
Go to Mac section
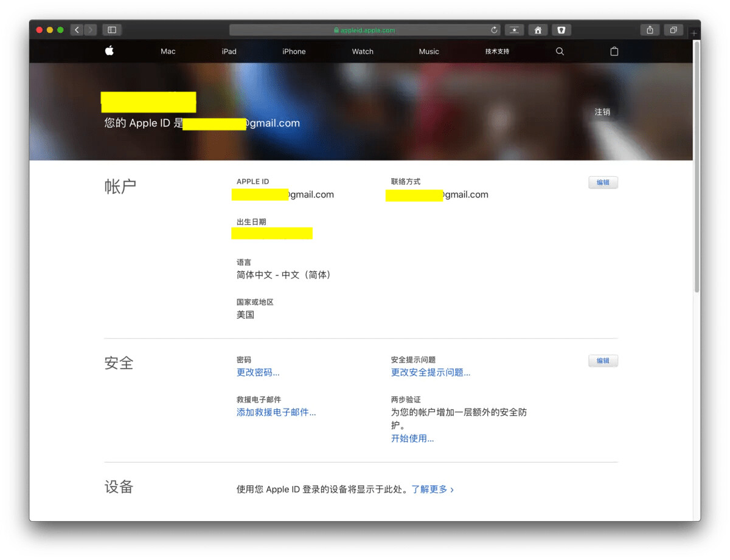click(x=168, y=52)
